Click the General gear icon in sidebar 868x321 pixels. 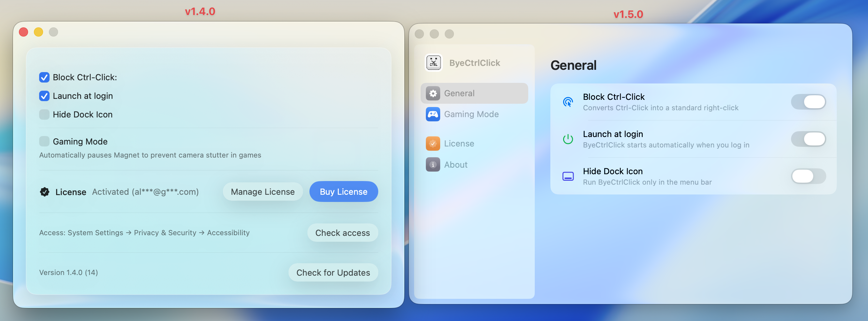click(x=433, y=93)
